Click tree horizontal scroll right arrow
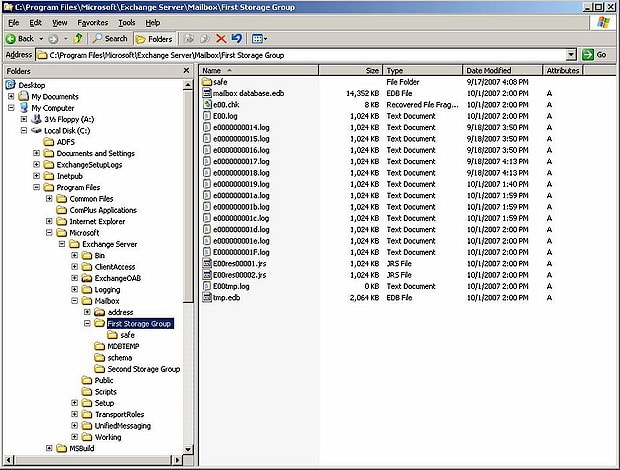Screen dimensions: 620x470 pyautogui.click(x=177, y=460)
